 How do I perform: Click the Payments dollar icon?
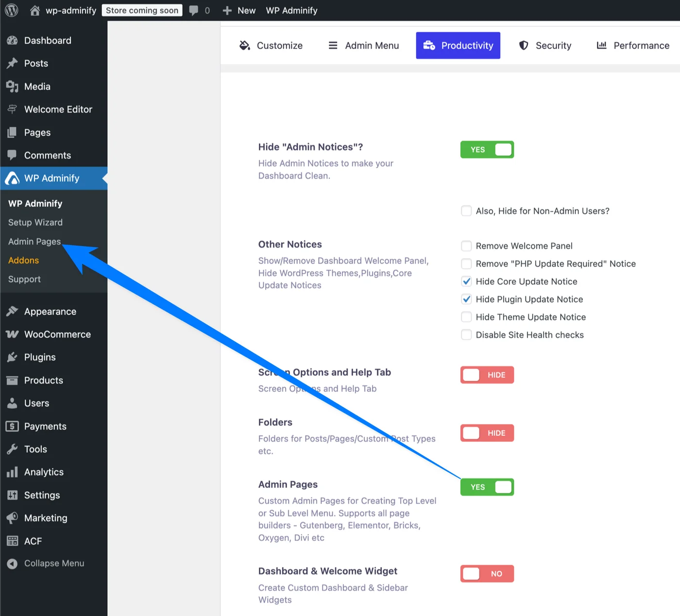(12, 426)
